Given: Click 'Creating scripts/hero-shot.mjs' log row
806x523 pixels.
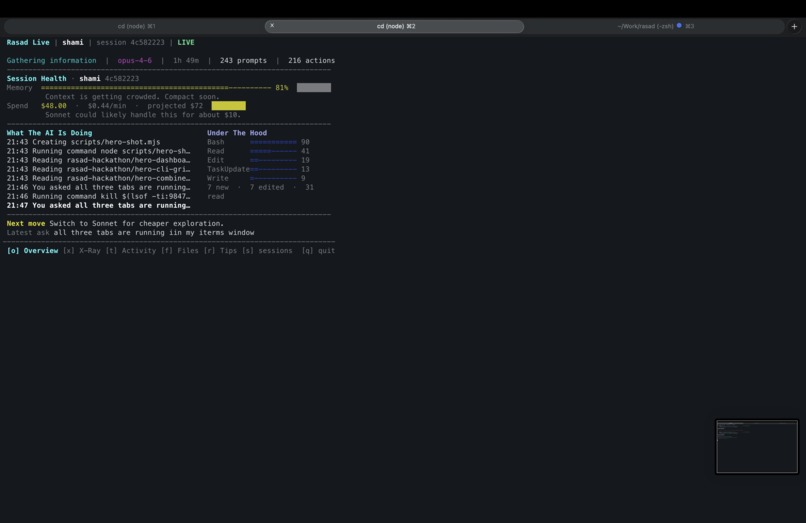Looking at the screenshot, I should tap(83, 142).
